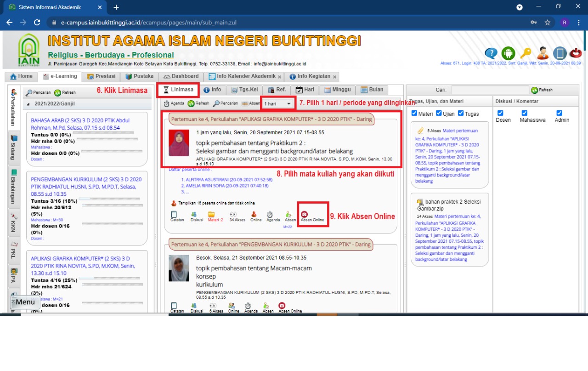Focus the Cari search field
588x371 pixels.
(x=490, y=90)
